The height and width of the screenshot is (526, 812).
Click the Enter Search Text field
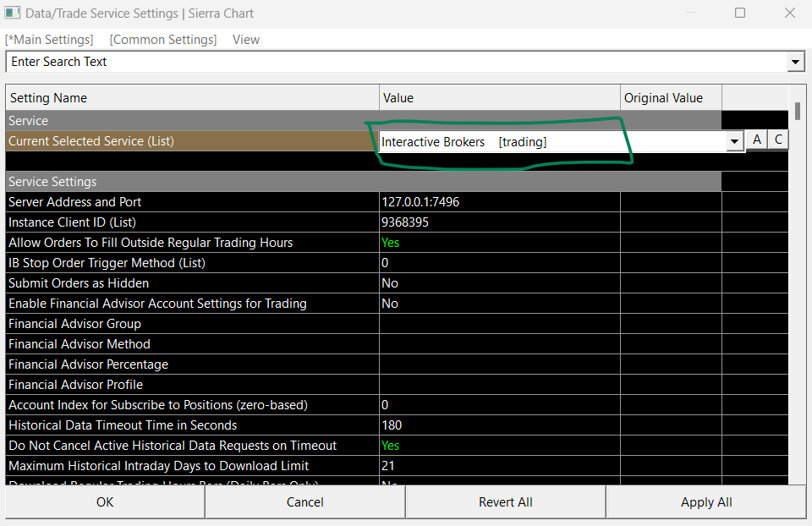click(396, 62)
